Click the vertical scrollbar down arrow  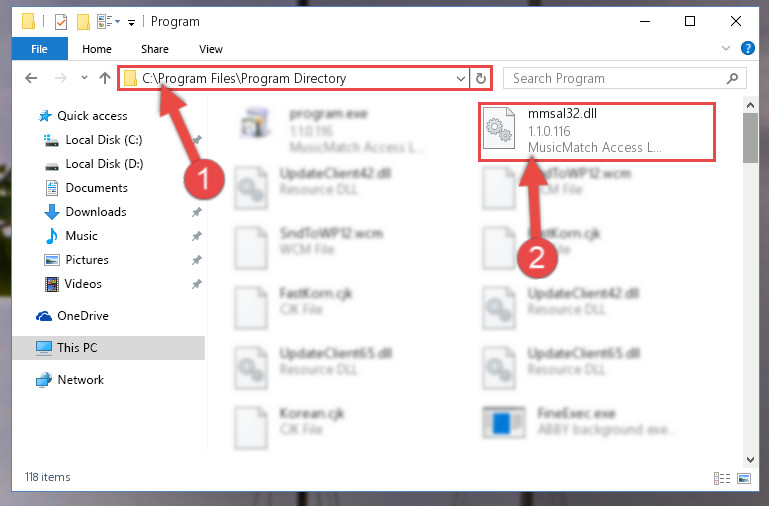pos(750,459)
